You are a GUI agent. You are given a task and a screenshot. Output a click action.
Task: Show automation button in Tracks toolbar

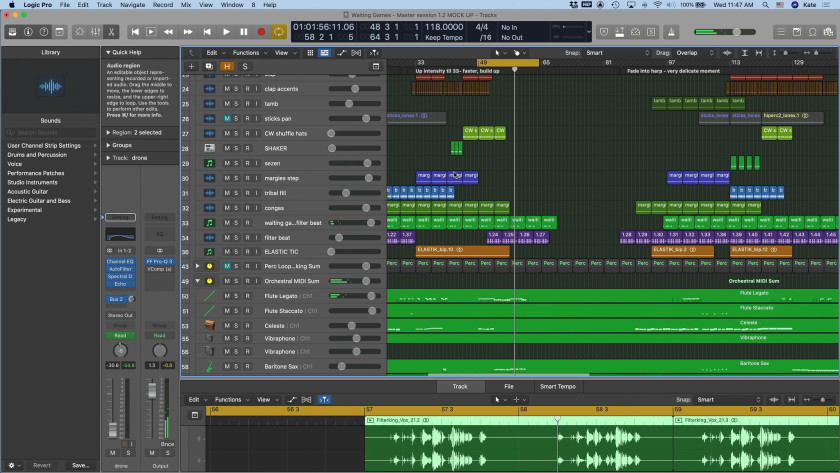[341, 52]
